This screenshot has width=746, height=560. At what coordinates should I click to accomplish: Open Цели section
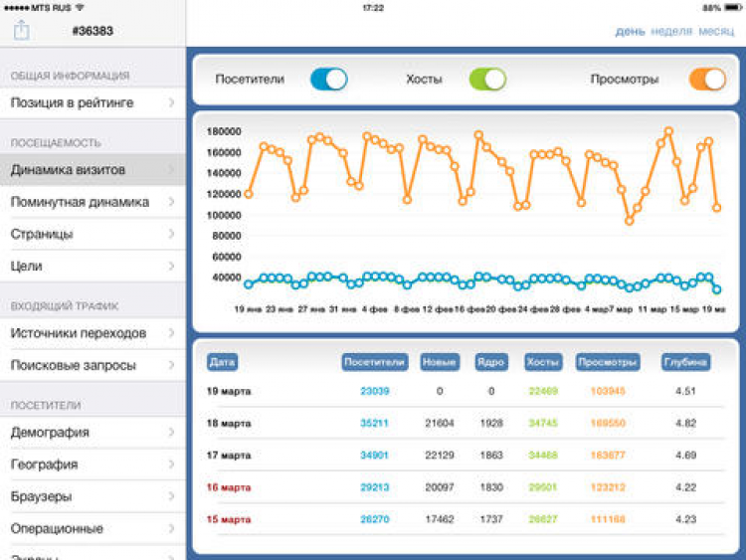93,266
